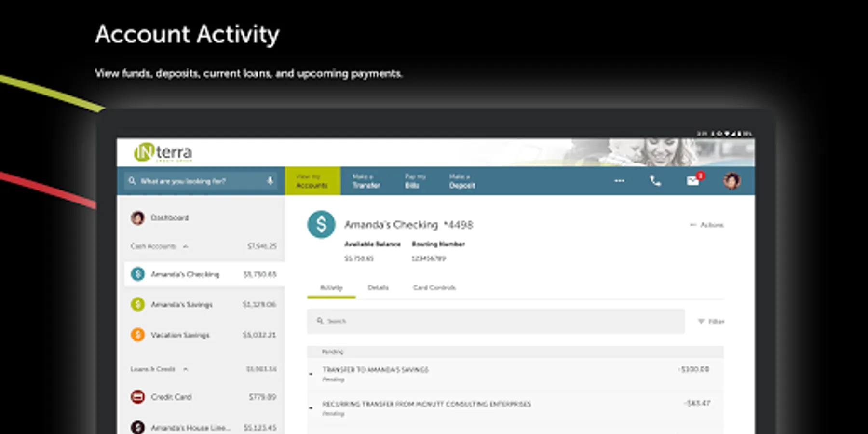Open the mail inbox with notification badge
This screenshot has height=434, width=868.
tap(693, 181)
